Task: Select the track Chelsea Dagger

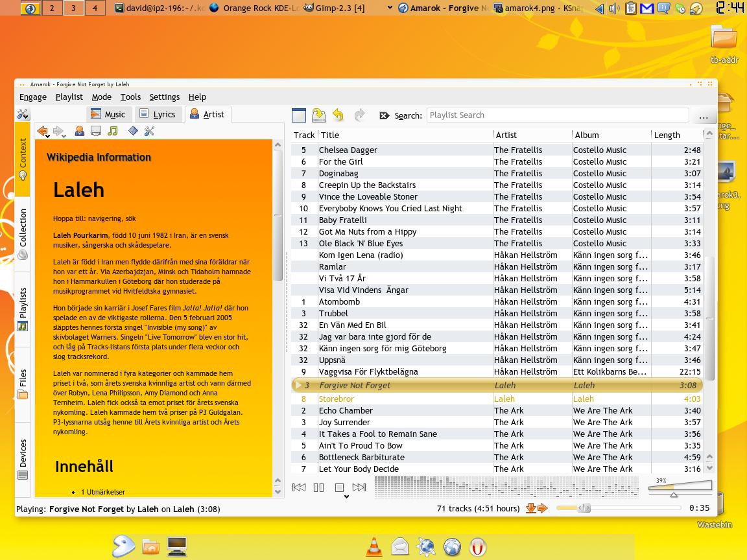Action: click(497, 150)
